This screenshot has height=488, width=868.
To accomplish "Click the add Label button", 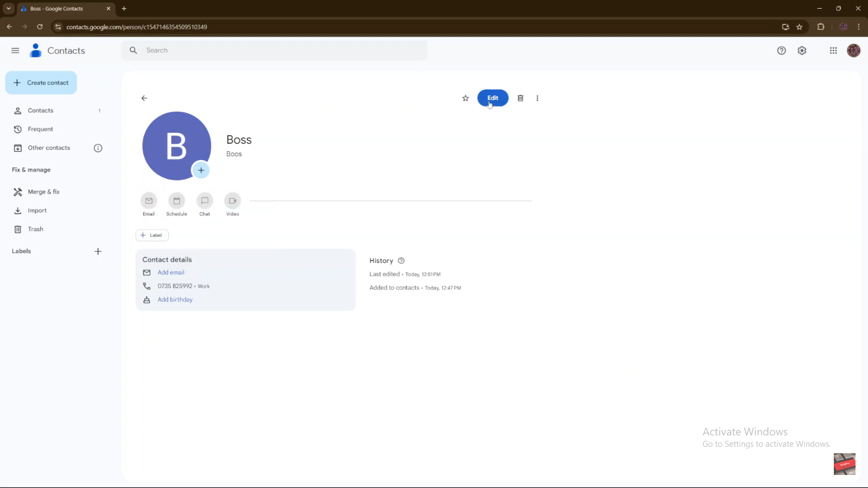I will pyautogui.click(x=152, y=235).
